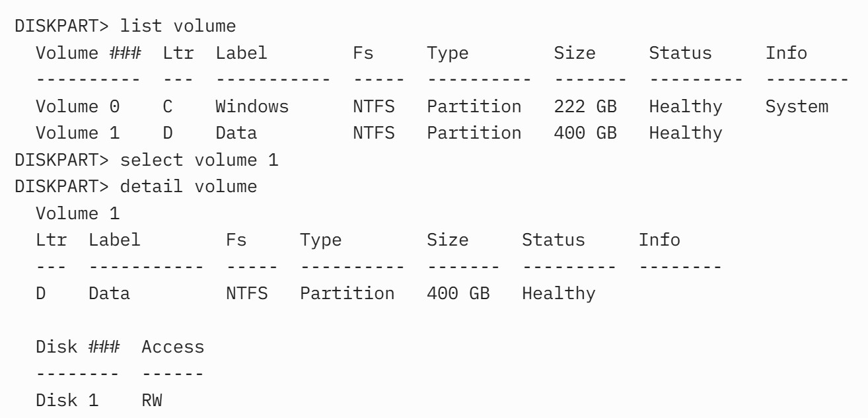Click the 'RW' access value
The height and width of the screenshot is (418, 868).
(152, 400)
